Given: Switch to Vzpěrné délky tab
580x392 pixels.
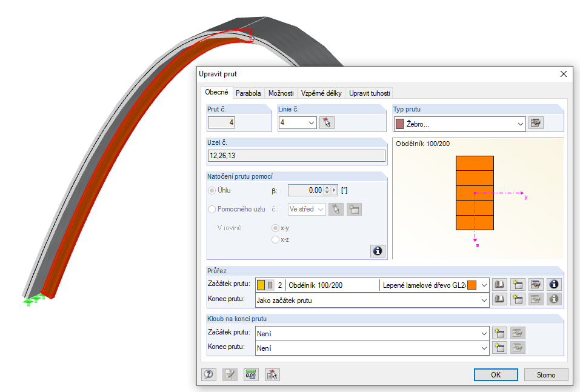Looking at the screenshot, I should (321, 93).
